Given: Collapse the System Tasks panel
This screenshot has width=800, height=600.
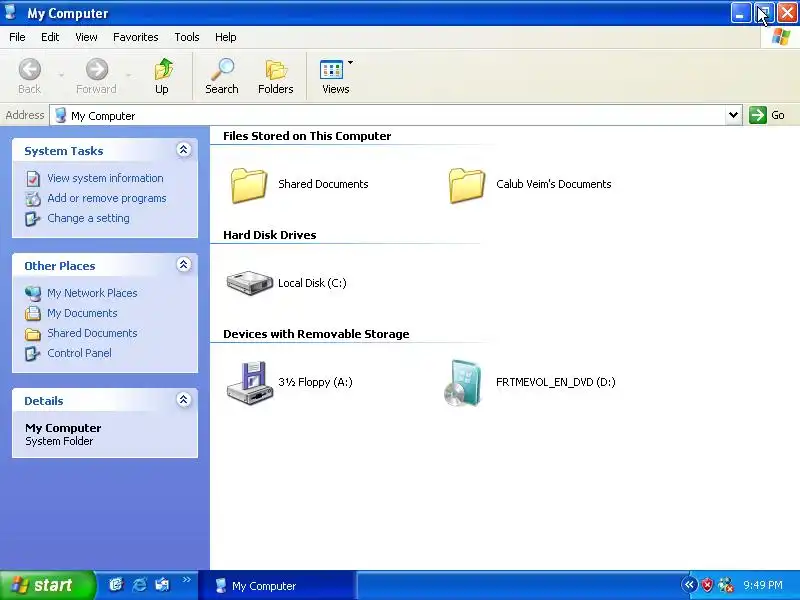Looking at the screenshot, I should (x=184, y=149).
